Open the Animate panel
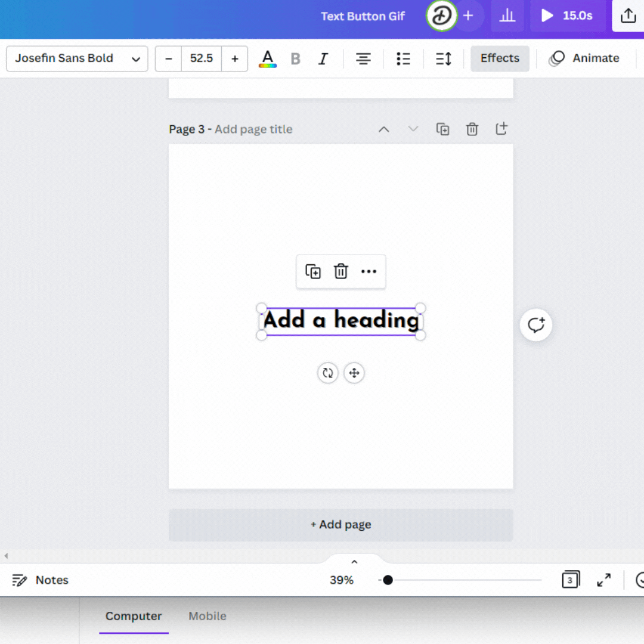644x644 pixels. click(584, 58)
